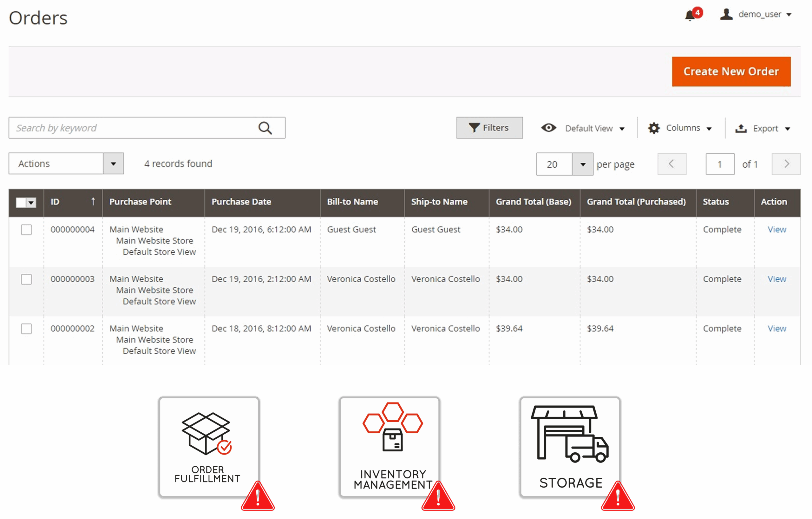The image size is (812, 519).
Task: Tick the checkbox for order 000000002
Action: [x=26, y=329]
